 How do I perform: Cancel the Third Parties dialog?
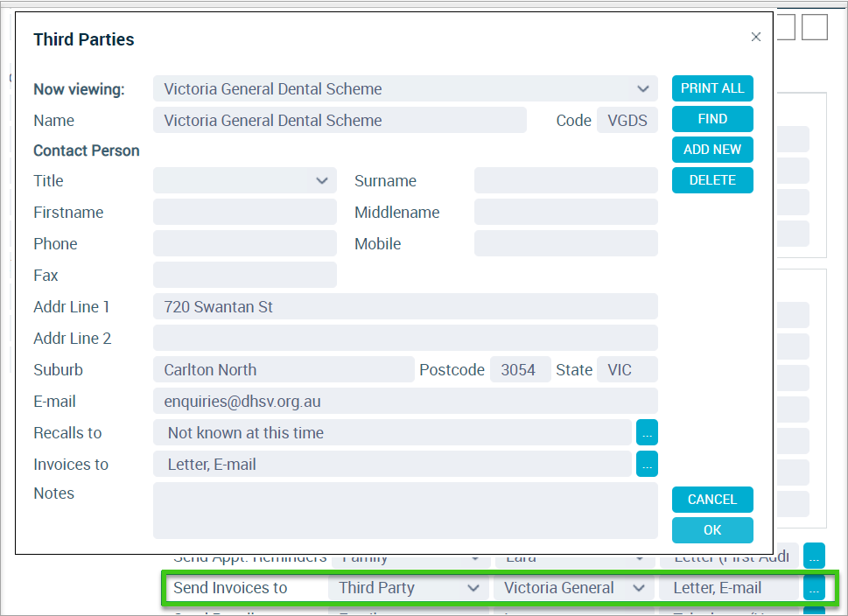tap(712, 499)
